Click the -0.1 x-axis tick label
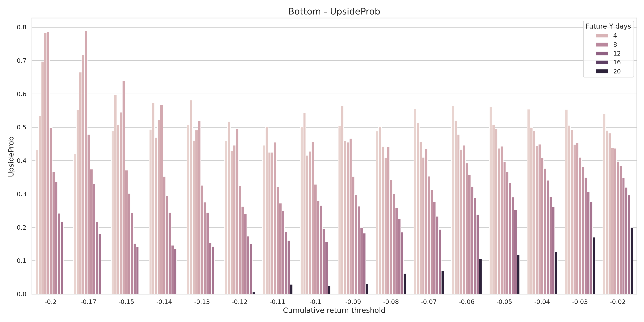The width and height of the screenshot is (644, 322). 315,302
